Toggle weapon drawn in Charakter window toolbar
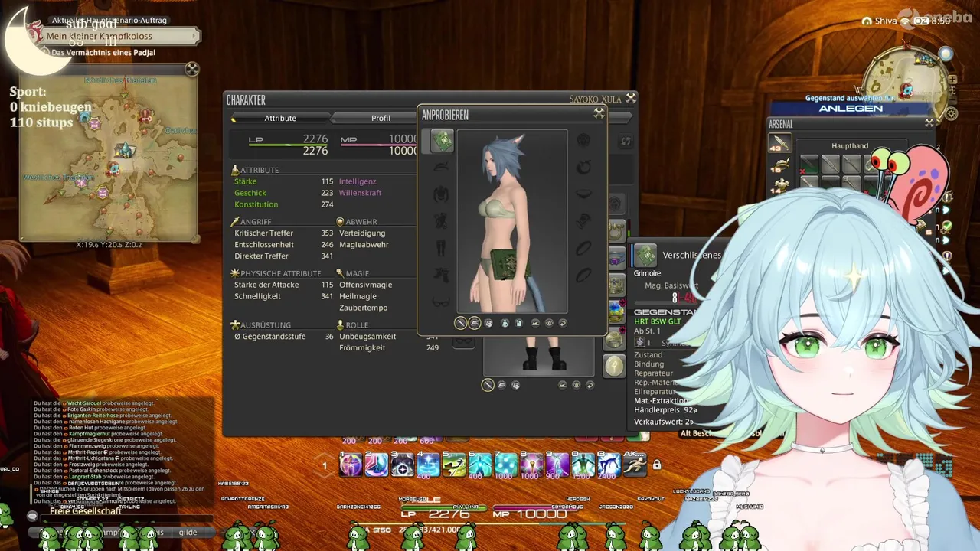This screenshot has width=980, height=551. click(x=488, y=385)
